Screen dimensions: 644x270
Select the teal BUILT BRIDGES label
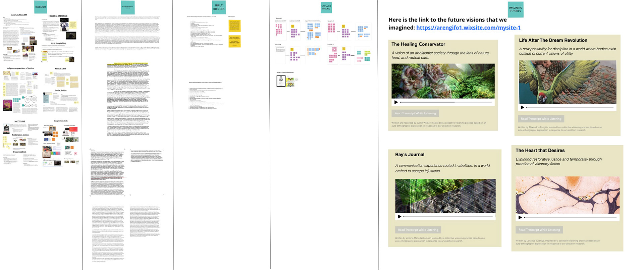[219, 7]
